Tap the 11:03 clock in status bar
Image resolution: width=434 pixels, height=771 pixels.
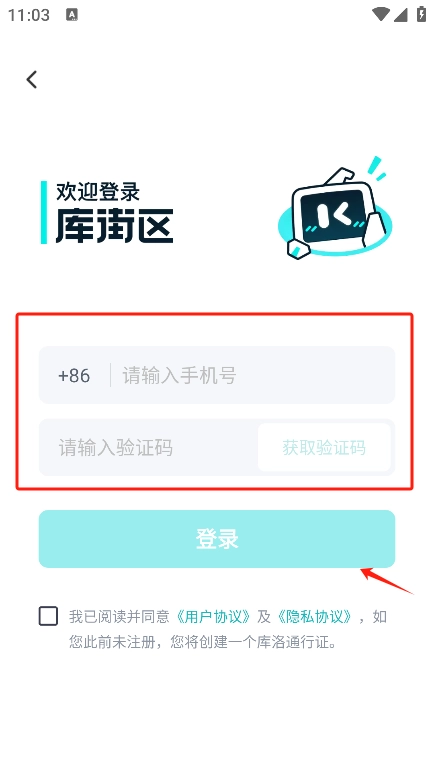29,15
